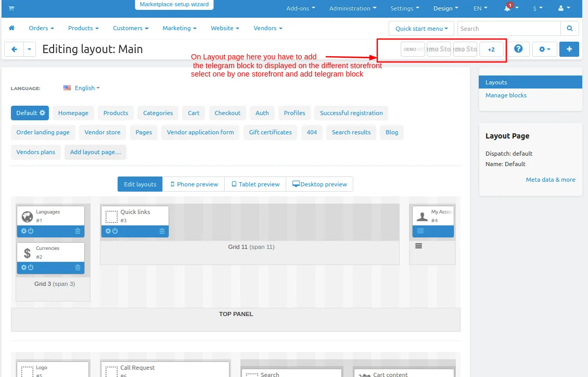
Task: Toggle power switch on Languages block
Action: point(31,231)
